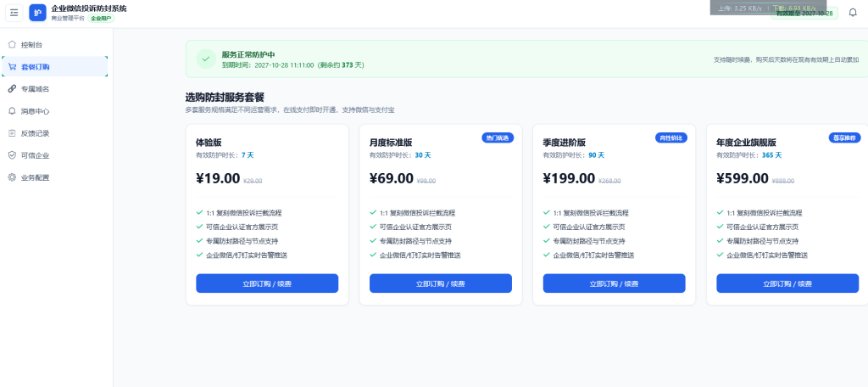868x387 pixels.
Task: Click 企业微信/钉钉实时告警推送 in 季度进阶版 card
Action: [x=593, y=255]
